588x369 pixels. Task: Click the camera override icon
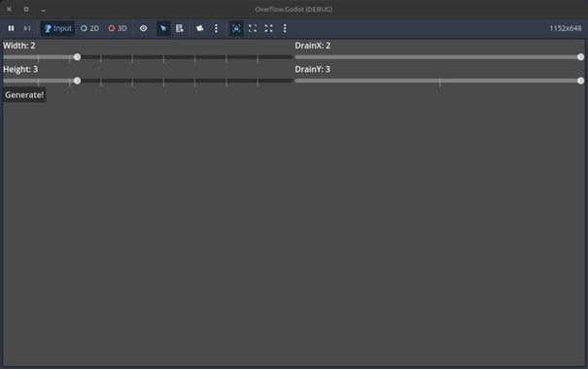click(199, 28)
